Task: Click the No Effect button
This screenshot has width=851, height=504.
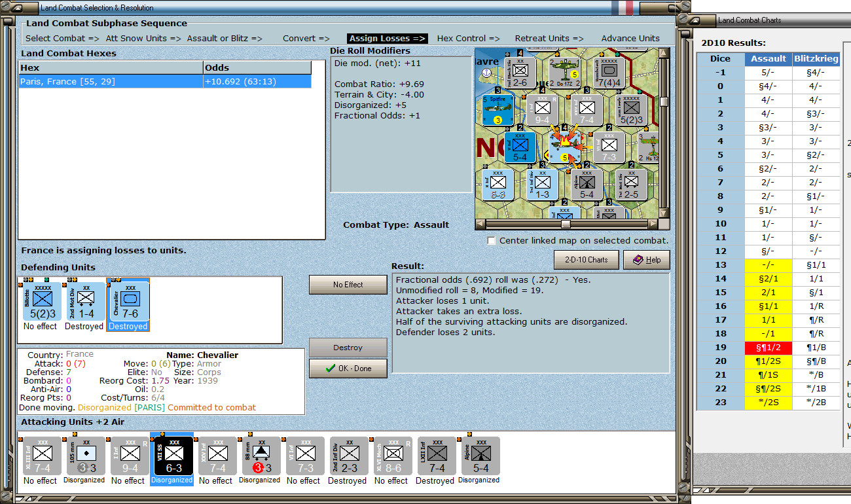Action: (x=348, y=285)
